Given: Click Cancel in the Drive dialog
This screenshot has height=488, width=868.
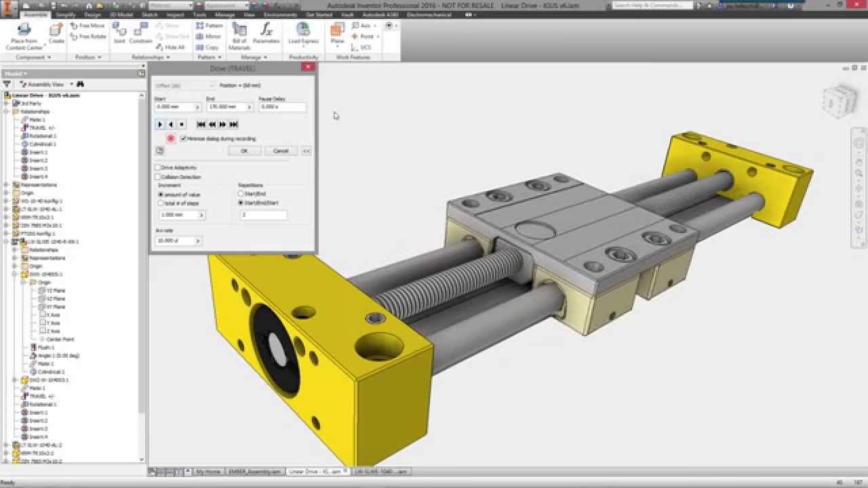Looking at the screenshot, I should (281, 150).
